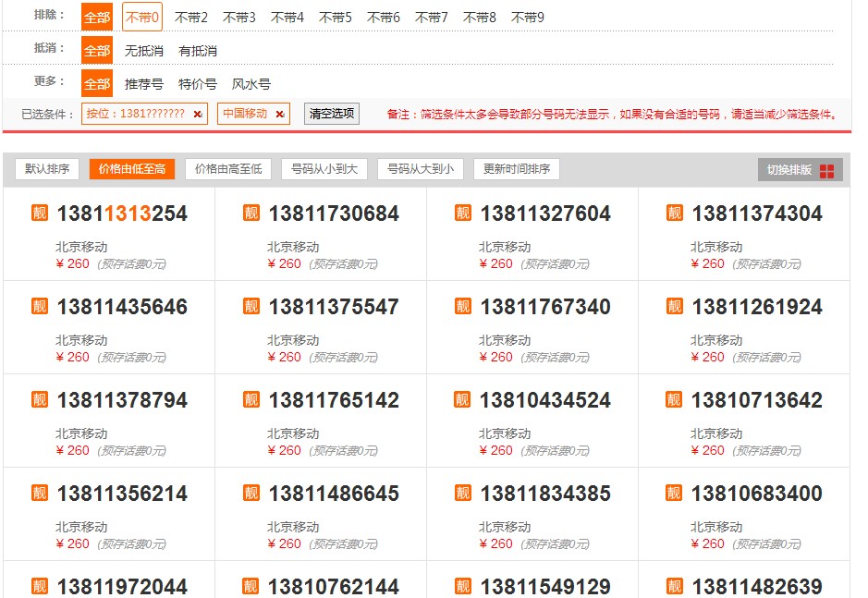The image size is (868, 598).
Task: Toggle the 不带7 exclusion filter
Action: pyautogui.click(x=432, y=18)
